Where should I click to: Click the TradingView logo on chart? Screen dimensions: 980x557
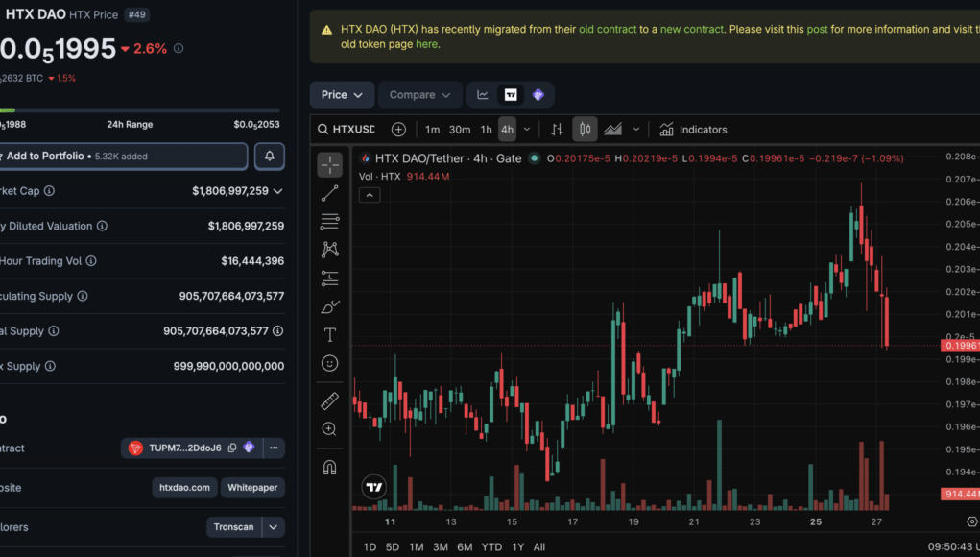click(373, 487)
